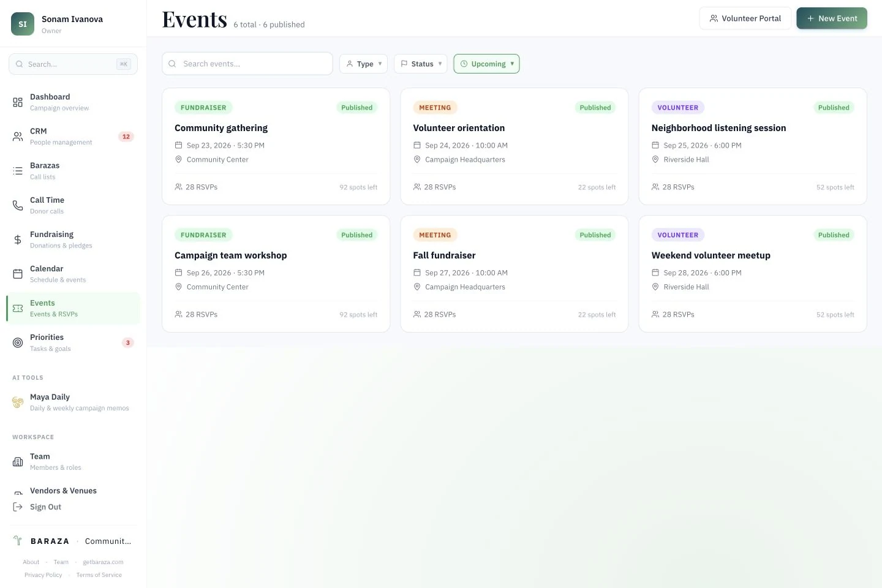Image resolution: width=882 pixels, height=588 pixels.
Task: Click the About footer link
Action: point(31,562)
